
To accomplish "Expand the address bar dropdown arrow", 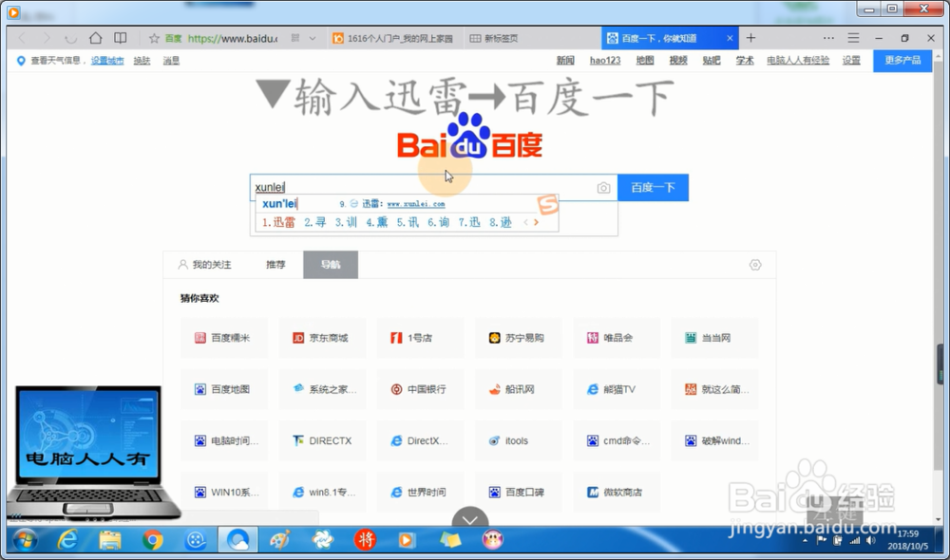I will point(313,38).
